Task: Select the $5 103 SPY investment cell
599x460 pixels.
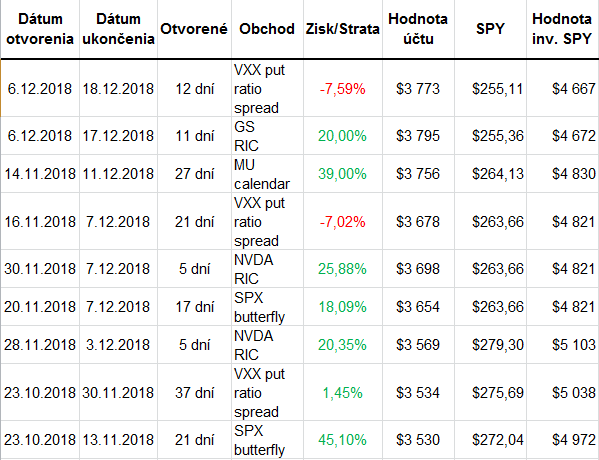Action: coord(563,345)
